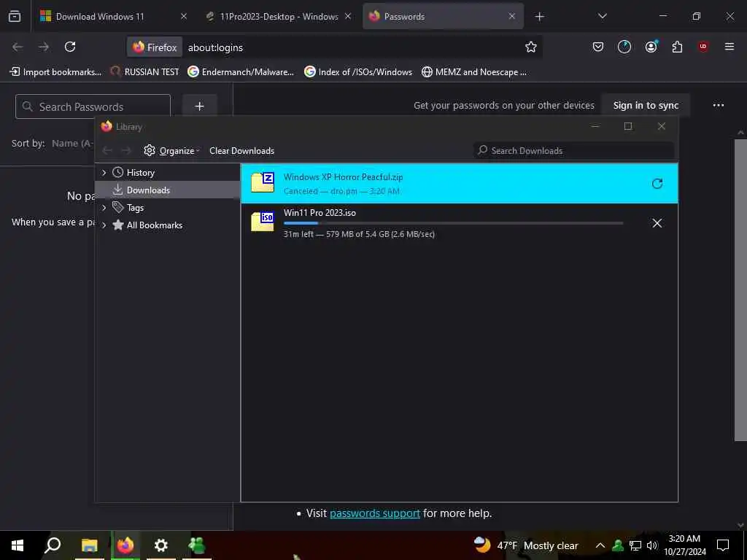Go forward in the Library window

(x=125, y=150)
